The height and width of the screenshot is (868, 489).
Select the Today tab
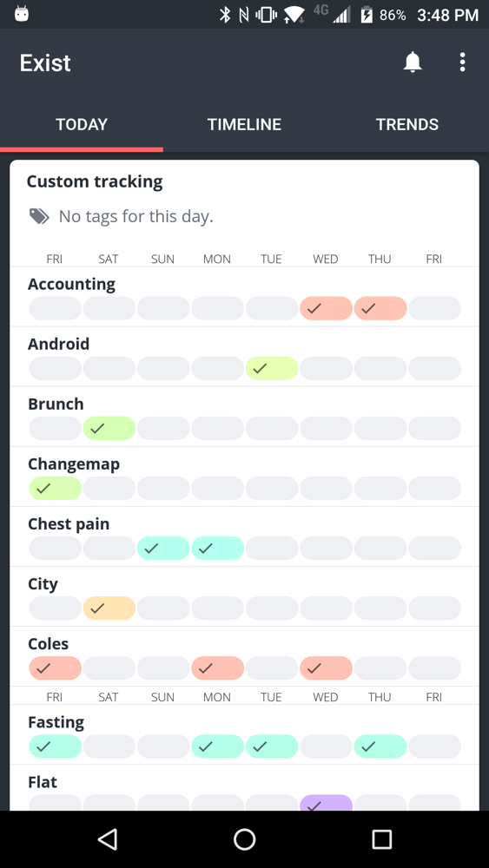pyautogui.click(x=82, y=124)
